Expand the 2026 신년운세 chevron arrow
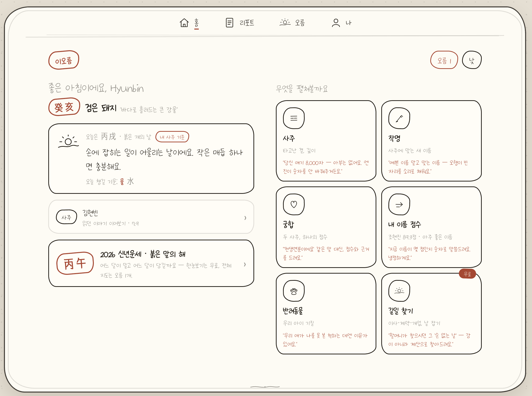Image resolution: width=532 pixels, height=396 pixels. point(245,264)
